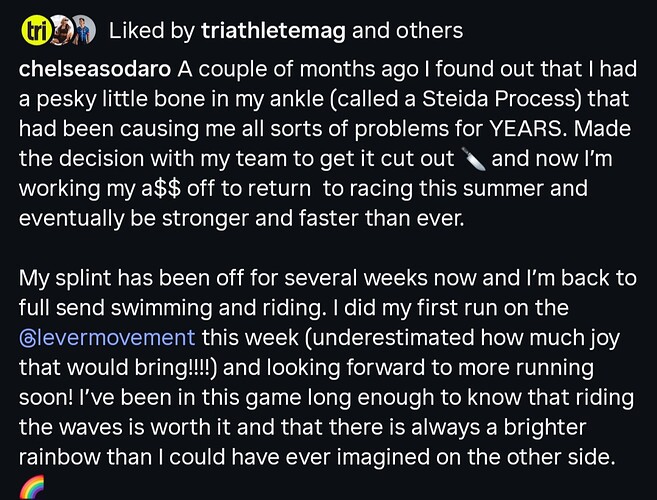This screenshot has height=500, width=657.
Task: Follow the @levermovement mention link
Action: 107,338
